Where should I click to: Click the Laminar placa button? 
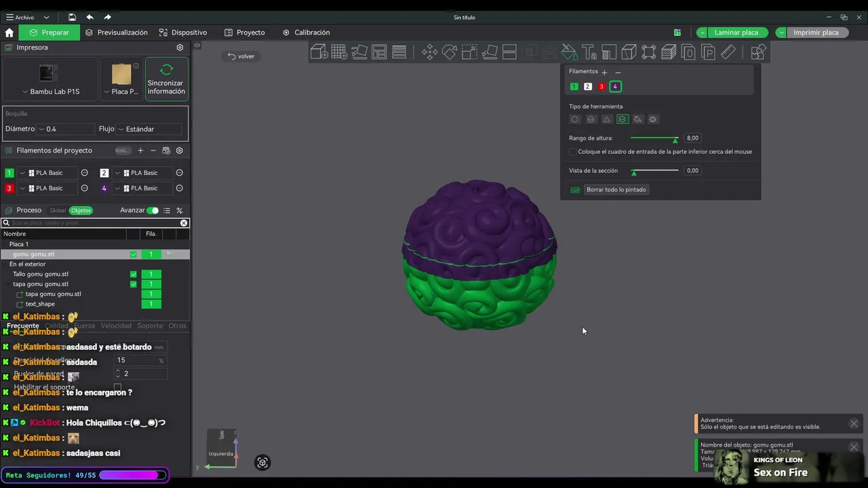click(x=737, y=33)
